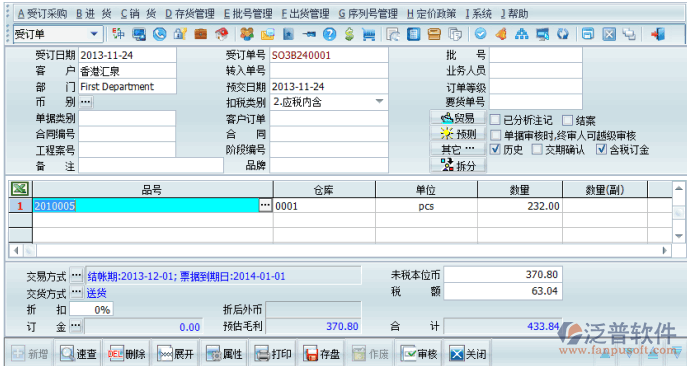Click the blue checkmark circle icon
687x366 pixels.
pyautogui.click(x=481, y=34)
